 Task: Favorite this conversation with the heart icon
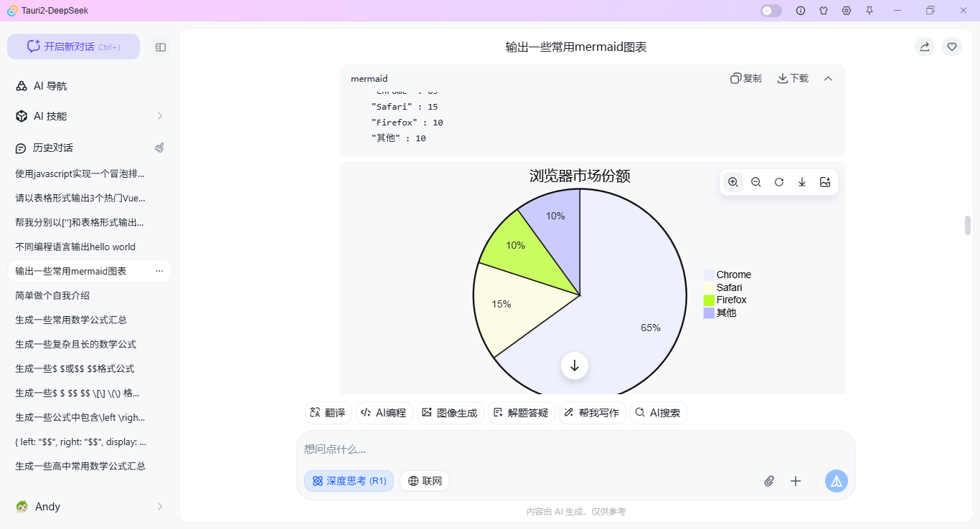952,47
